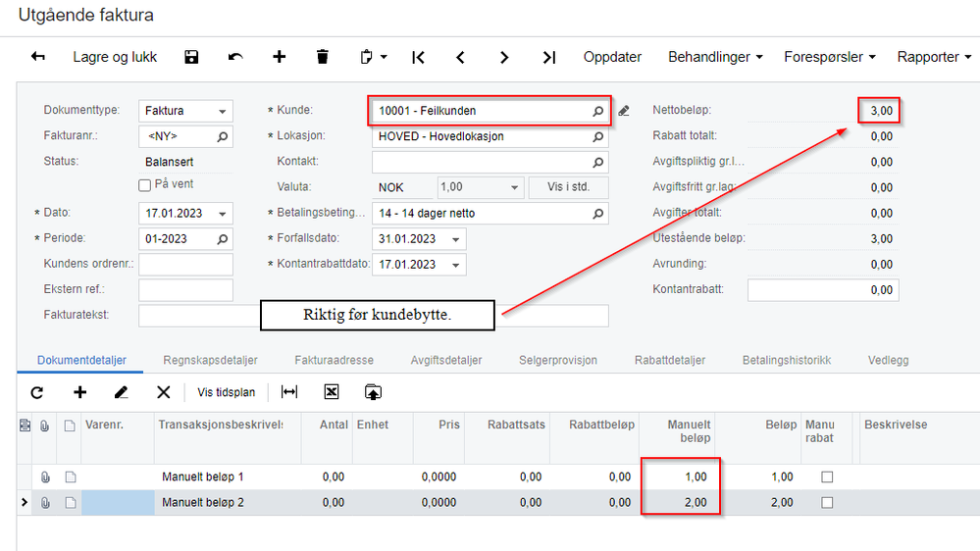
Task: Click the Ekstern ref. input field
Action: (185, 290)
